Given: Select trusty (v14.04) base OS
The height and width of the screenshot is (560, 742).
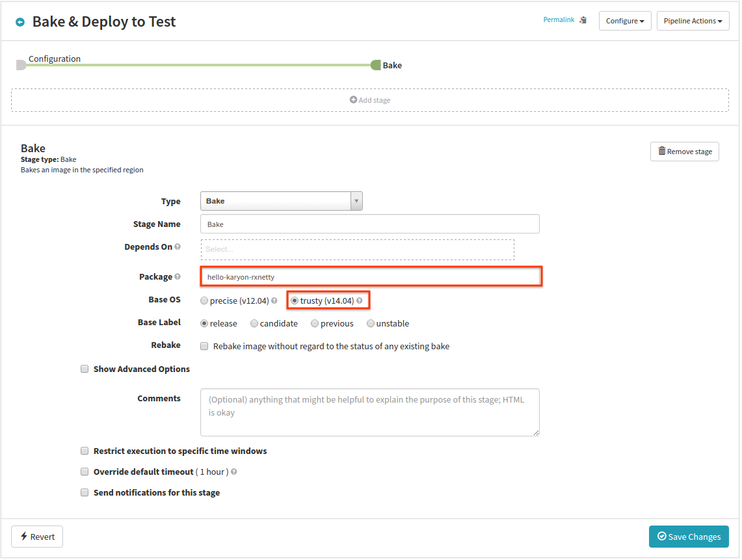Looking at the screenshot, I should click(x=295, y=300).
